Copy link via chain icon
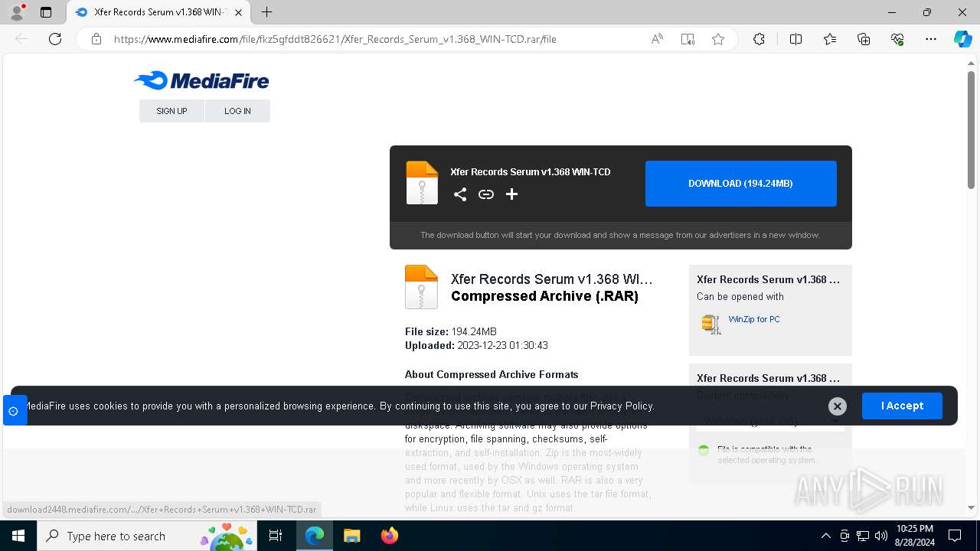 coord(486,194)
